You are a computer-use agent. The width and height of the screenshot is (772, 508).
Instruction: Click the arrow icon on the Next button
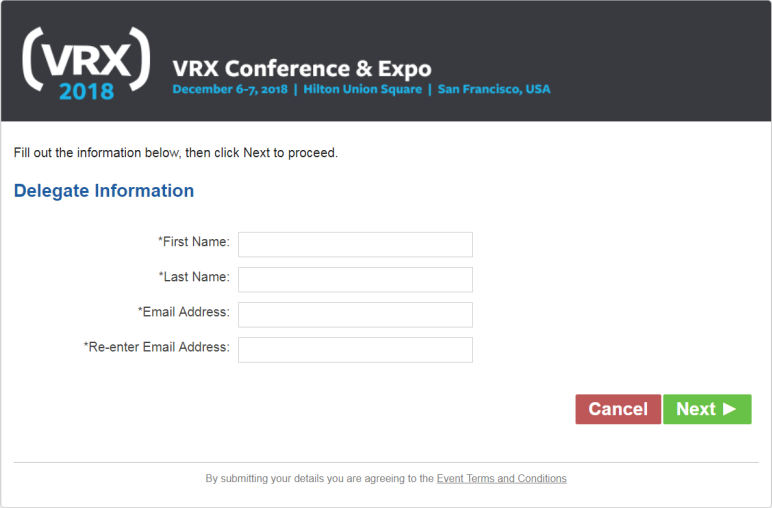(x=730, y=409)
